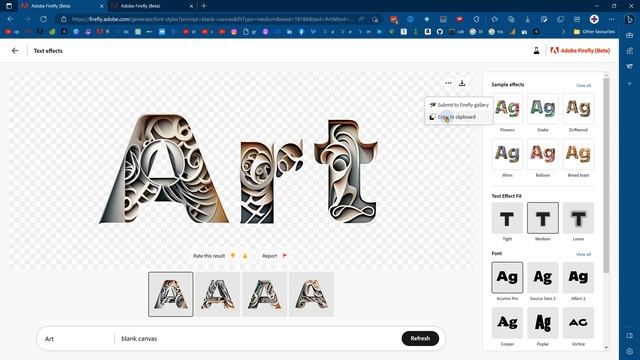Set Text Effect Fit to Loose

(x=578, y=218)
